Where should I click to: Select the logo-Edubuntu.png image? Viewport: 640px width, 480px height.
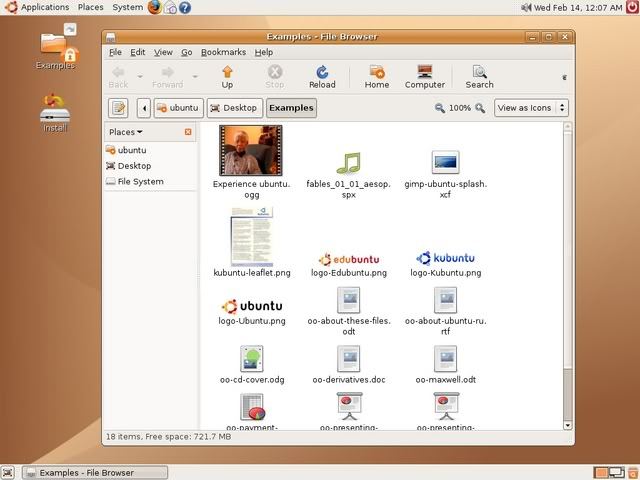click(x=349, y=259)
